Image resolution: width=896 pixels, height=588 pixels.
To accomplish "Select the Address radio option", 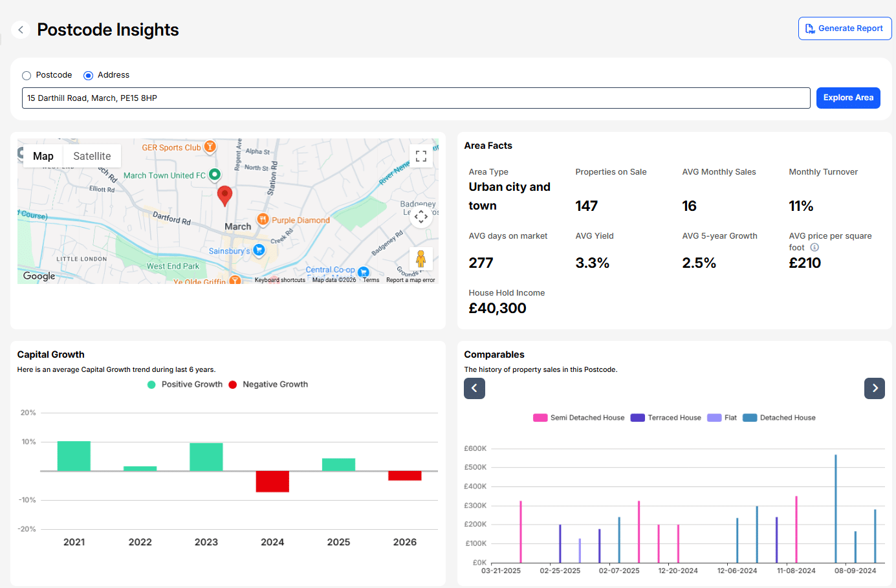I will click(x=89, y=76).
